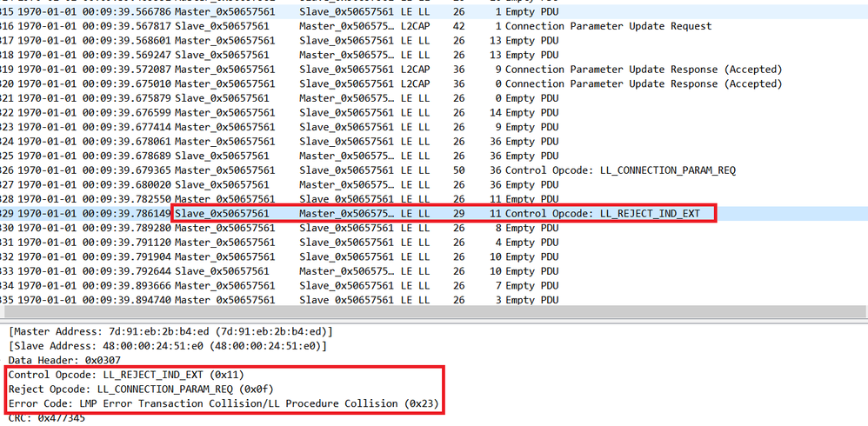Select the Connection Parameter Update Request packet

click(x=434, y=26)
